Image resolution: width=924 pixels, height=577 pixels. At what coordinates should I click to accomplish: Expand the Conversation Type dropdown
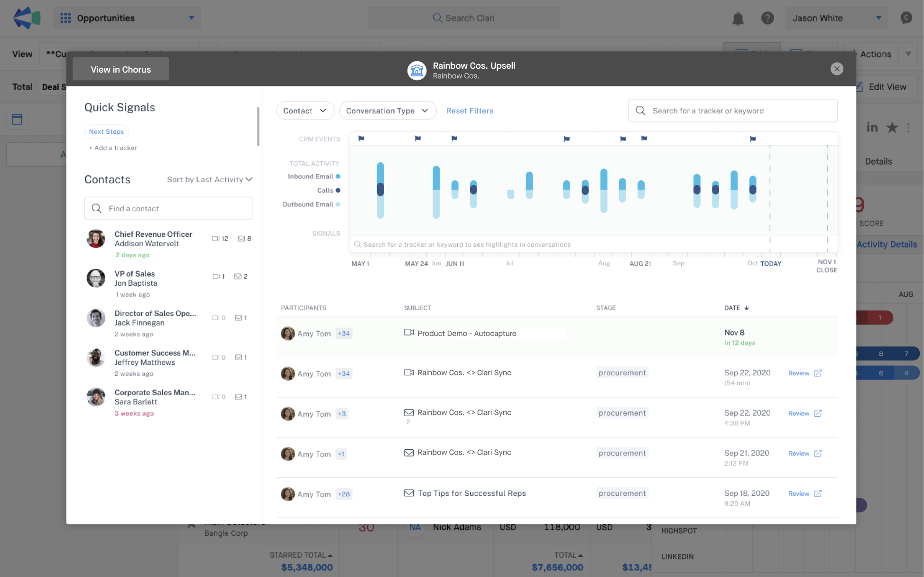point(387,110)
